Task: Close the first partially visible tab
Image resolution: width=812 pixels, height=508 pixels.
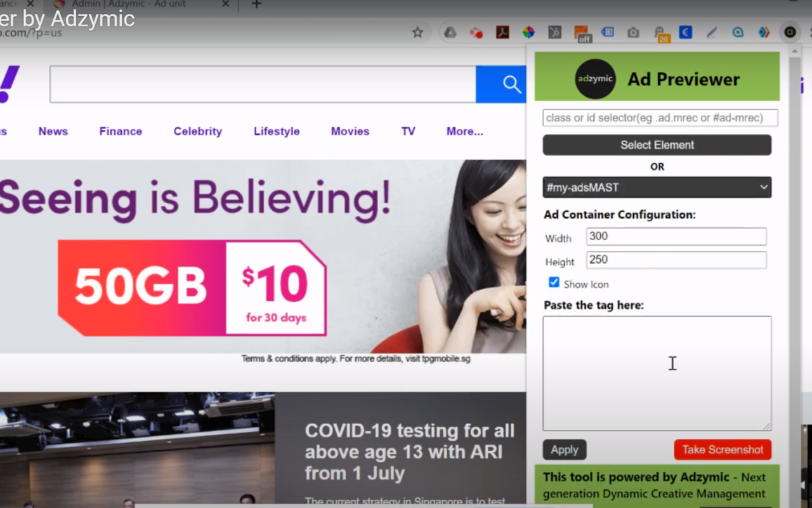Action: [x=30, y=4]
